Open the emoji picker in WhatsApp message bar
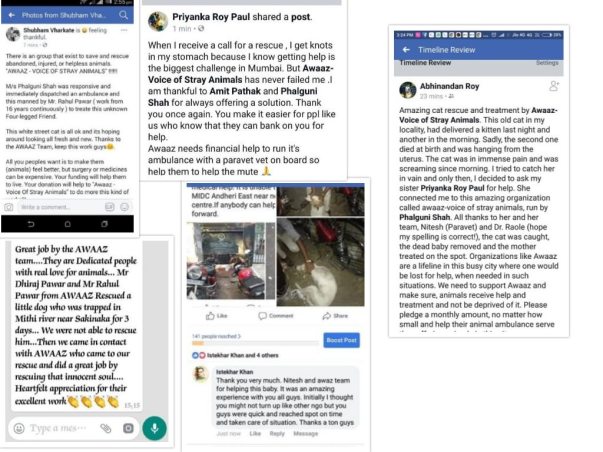This screenshot has width=603, height=452. tap(19, 428)
